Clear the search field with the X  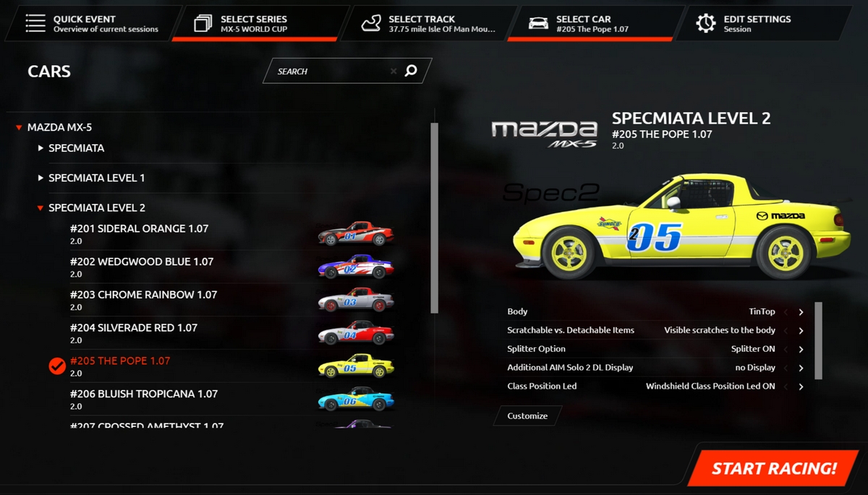click(393, 71)
